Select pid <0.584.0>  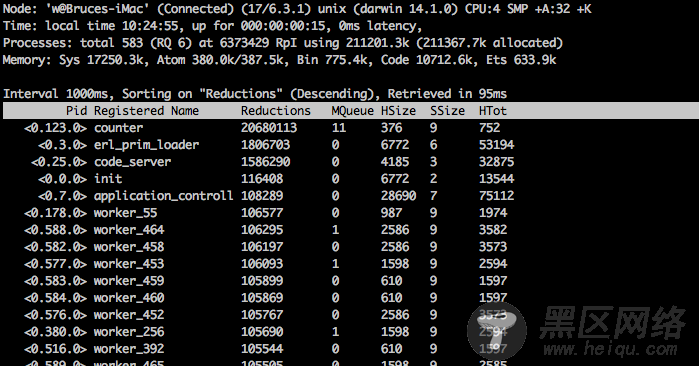(x=55, y=298)
